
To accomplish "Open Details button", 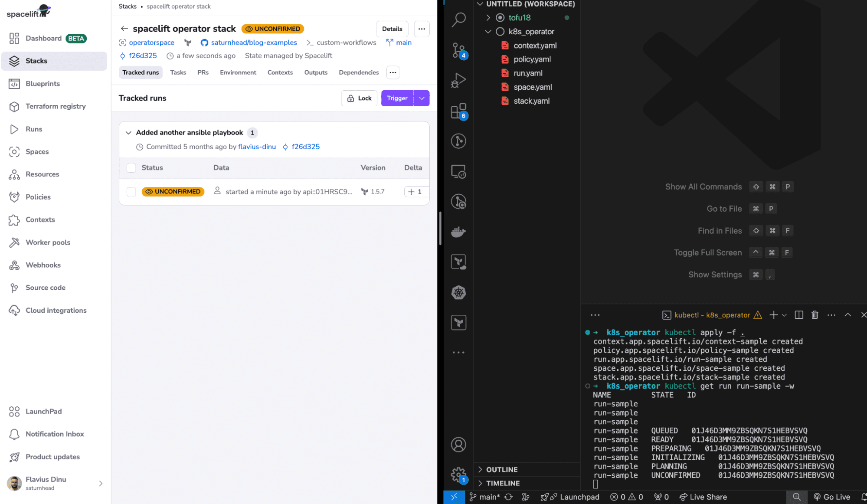I will (x=392, y=29).
